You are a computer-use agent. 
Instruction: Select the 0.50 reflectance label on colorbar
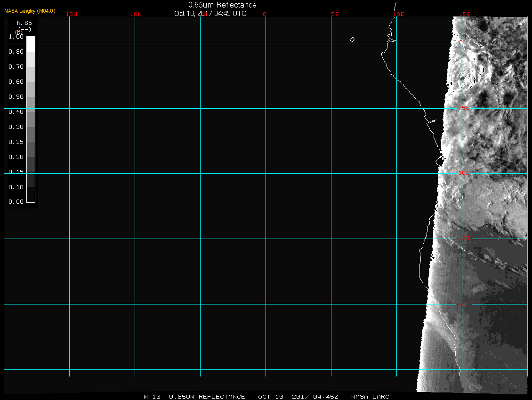click(x=16, y=97)
